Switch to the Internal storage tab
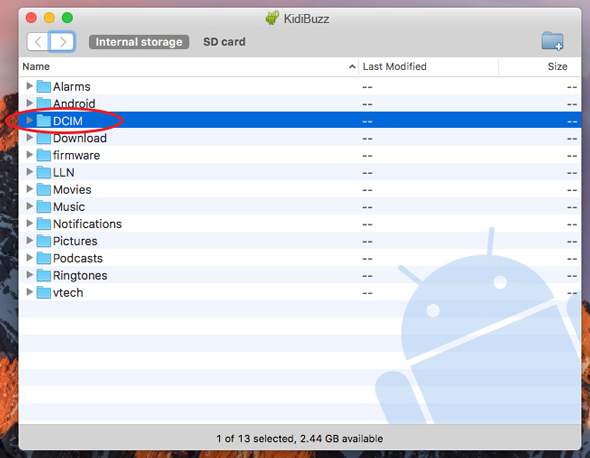This screenshot has width=590, height=458. [x=139, y=42]
